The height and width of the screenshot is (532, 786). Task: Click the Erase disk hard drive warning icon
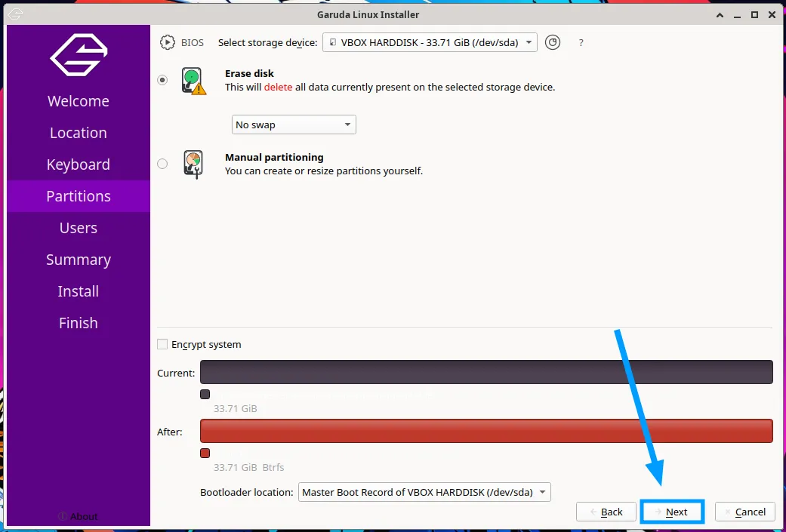point(193,81)
